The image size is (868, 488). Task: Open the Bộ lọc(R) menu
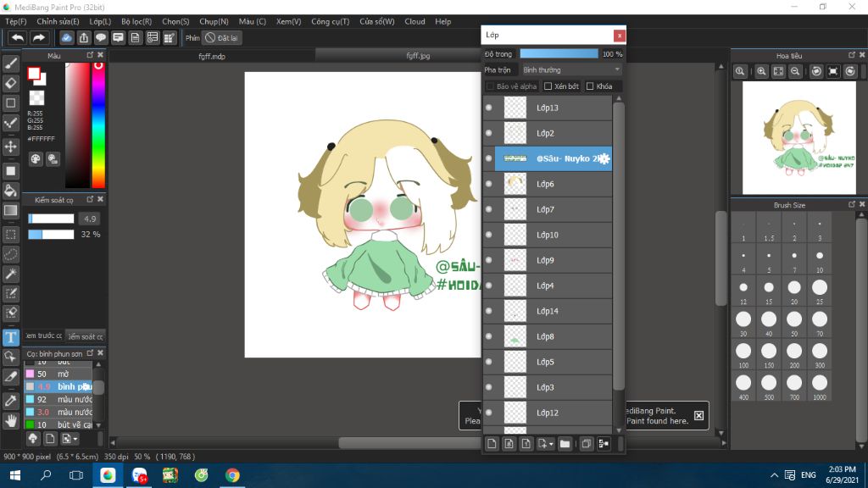[x=136, y=21]
